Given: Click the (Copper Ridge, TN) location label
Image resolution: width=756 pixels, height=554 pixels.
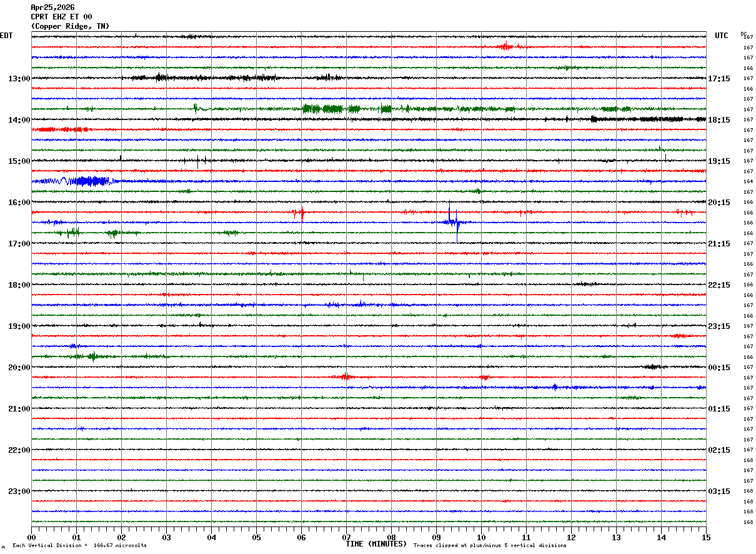Looking at the screenshot, I should (x=70, y=26).
